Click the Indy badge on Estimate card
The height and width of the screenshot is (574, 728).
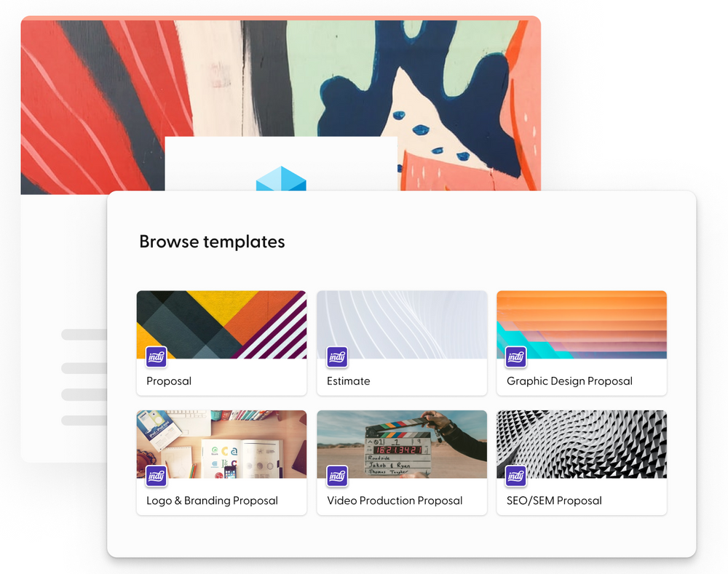[x=337, y=356]
